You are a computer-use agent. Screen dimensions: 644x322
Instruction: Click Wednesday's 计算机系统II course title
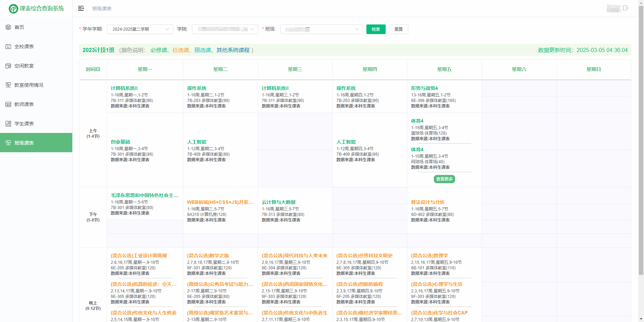coord(275,89)
